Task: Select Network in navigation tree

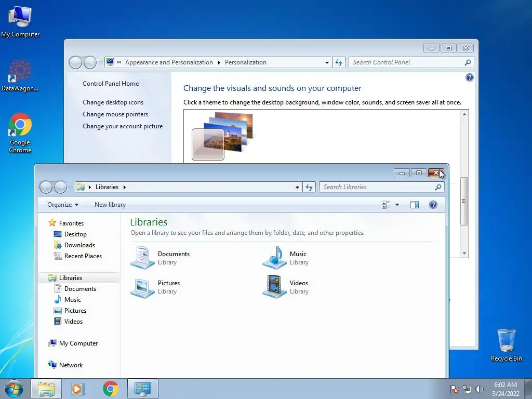Action: [65, 365]
